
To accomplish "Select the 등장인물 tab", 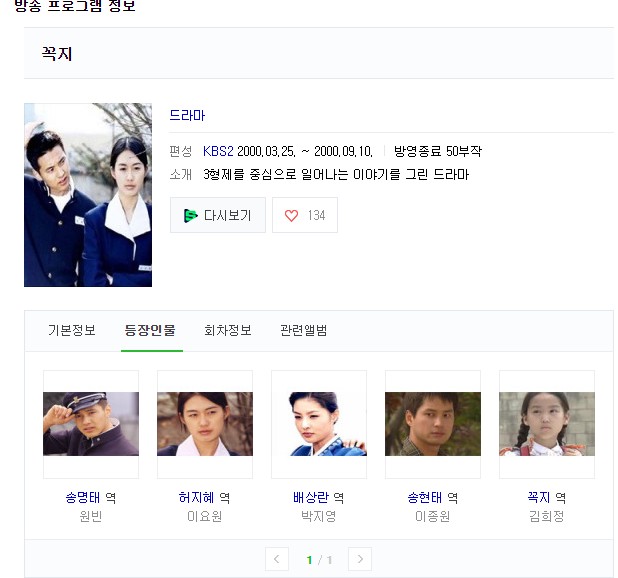I will coord(150,330).
